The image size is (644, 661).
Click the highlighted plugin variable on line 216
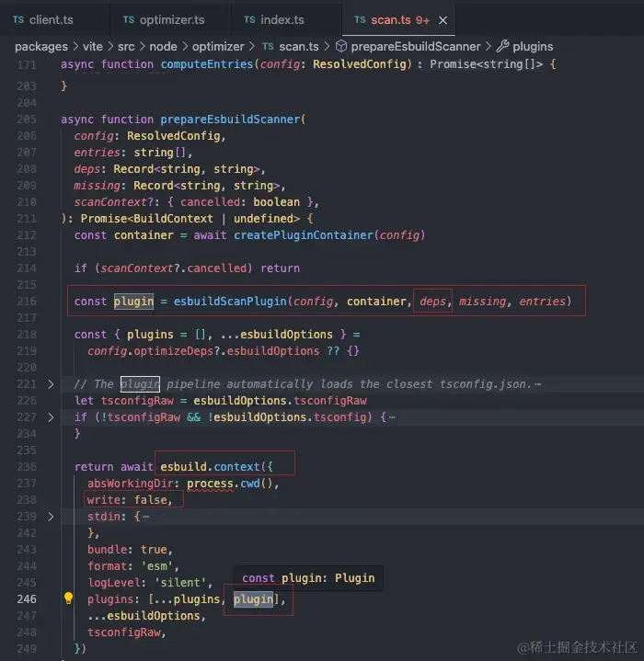[x=133, y=302]
